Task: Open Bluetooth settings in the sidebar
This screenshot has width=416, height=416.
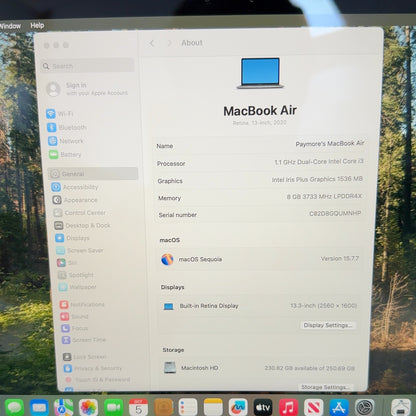Action: tap(67, 128)
